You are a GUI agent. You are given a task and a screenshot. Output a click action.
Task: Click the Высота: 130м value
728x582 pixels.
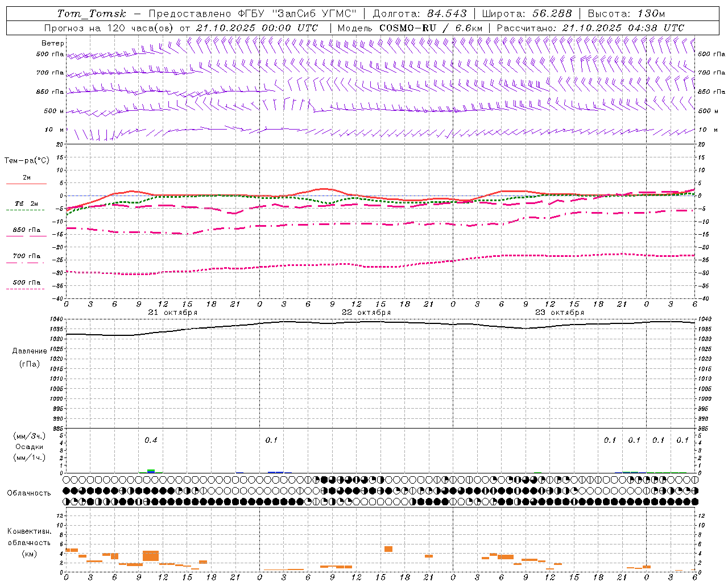(x=626, y=14)
